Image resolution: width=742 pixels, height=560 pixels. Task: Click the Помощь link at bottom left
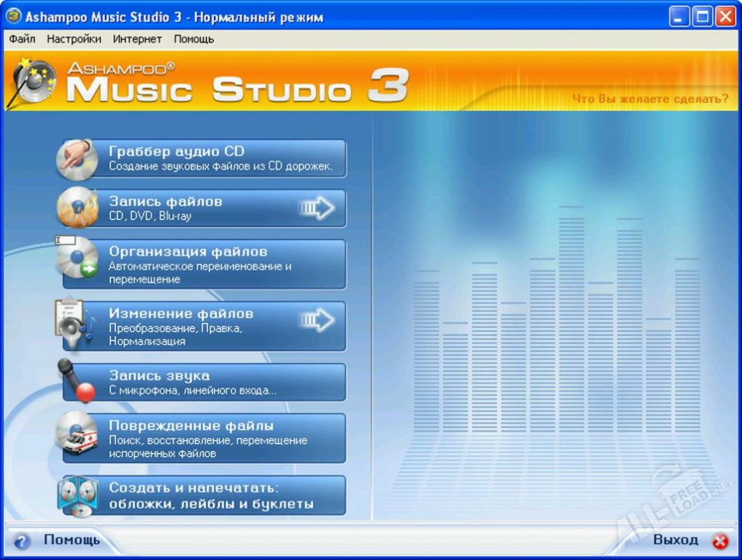(72, 540)
